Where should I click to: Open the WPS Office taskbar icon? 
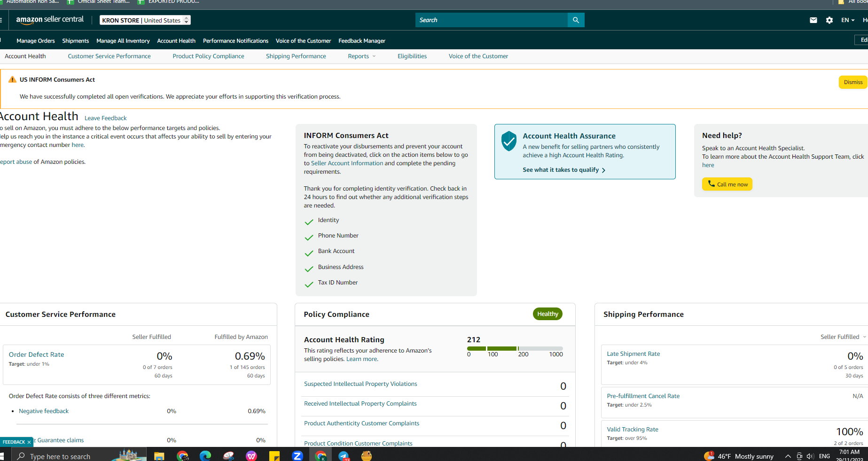pyautogui.click(x=251, y=456)
